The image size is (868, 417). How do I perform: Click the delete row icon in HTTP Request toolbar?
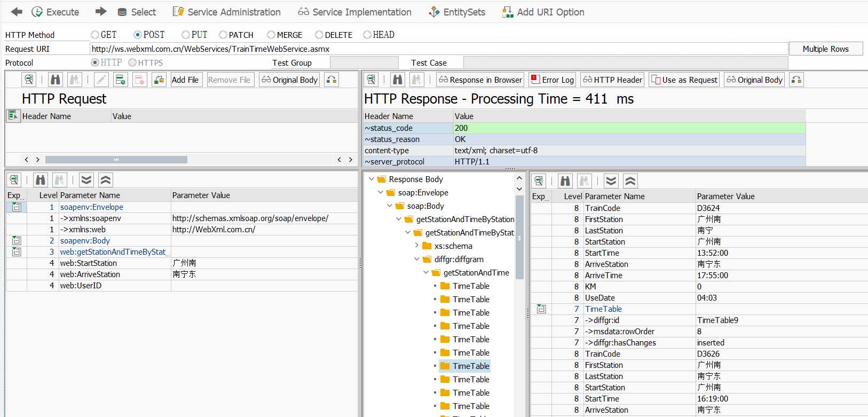tap(140, 80)
